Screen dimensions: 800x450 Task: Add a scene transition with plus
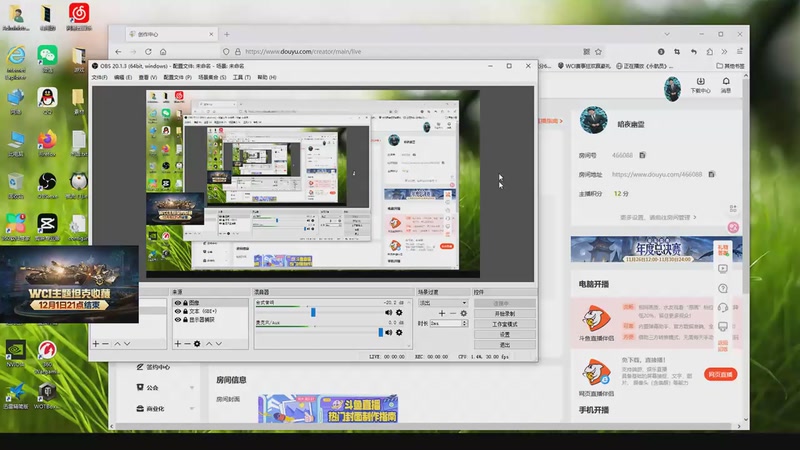tap(442, 313)
